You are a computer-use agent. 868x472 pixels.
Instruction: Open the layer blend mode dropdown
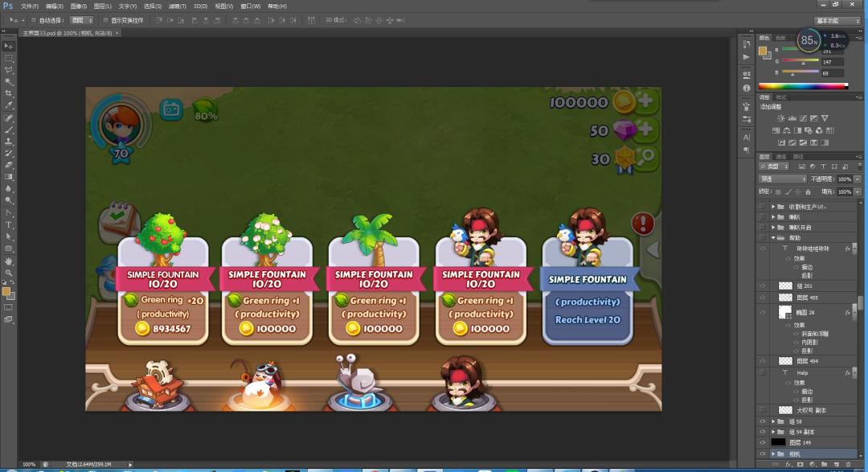click(783, 179)
